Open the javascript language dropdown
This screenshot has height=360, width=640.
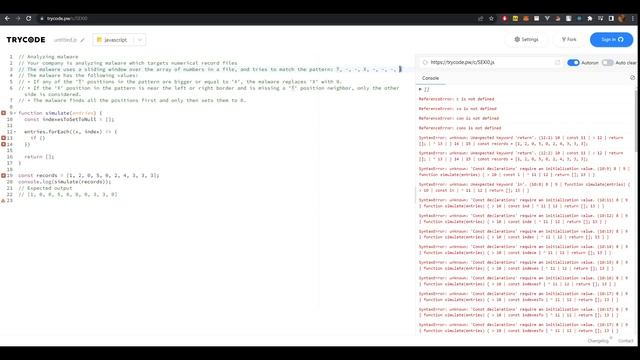(119, 40)
